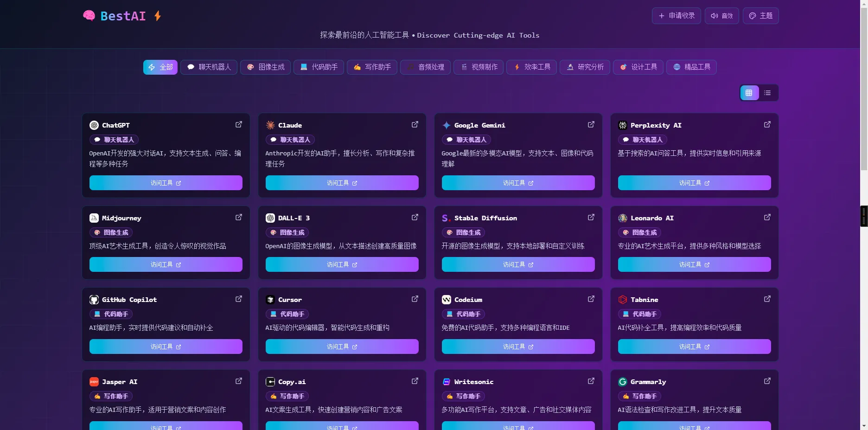Click the scrollbar down arrow

[864, 426]
